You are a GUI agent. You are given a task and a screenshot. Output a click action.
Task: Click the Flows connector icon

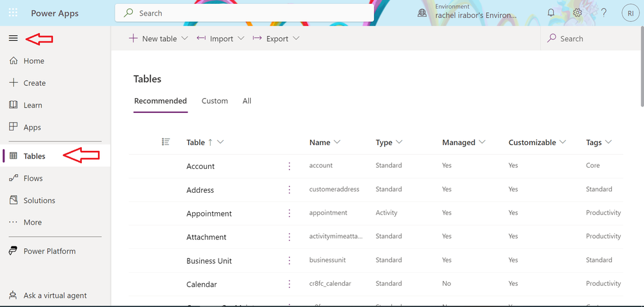(13, 178)
